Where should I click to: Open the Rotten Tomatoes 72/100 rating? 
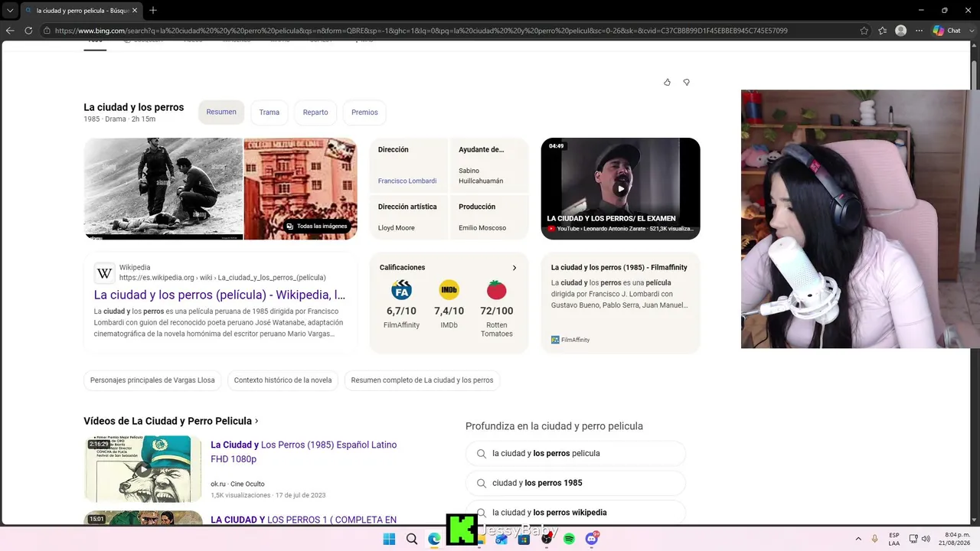(497, 308)
